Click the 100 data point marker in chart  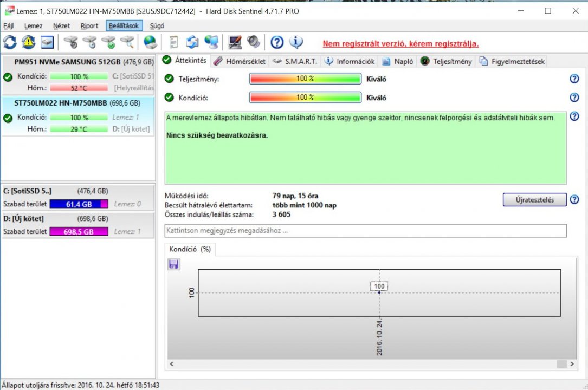(x=379, y=292)
